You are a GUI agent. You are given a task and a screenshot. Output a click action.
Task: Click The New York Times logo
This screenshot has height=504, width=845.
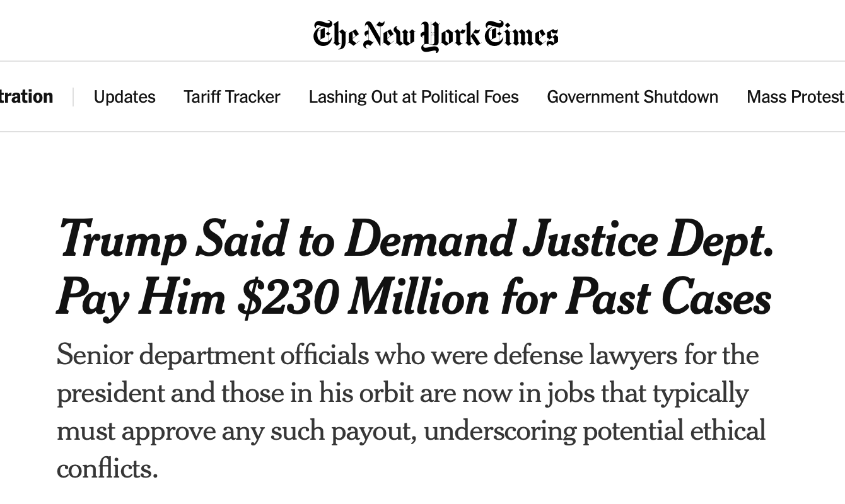tap(435, 35)
